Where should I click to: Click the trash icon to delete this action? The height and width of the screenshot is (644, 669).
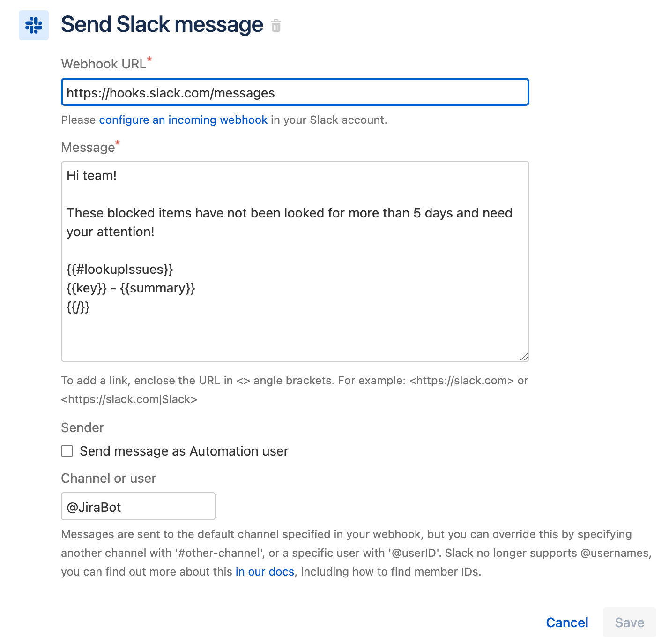[x=276, y=26]
